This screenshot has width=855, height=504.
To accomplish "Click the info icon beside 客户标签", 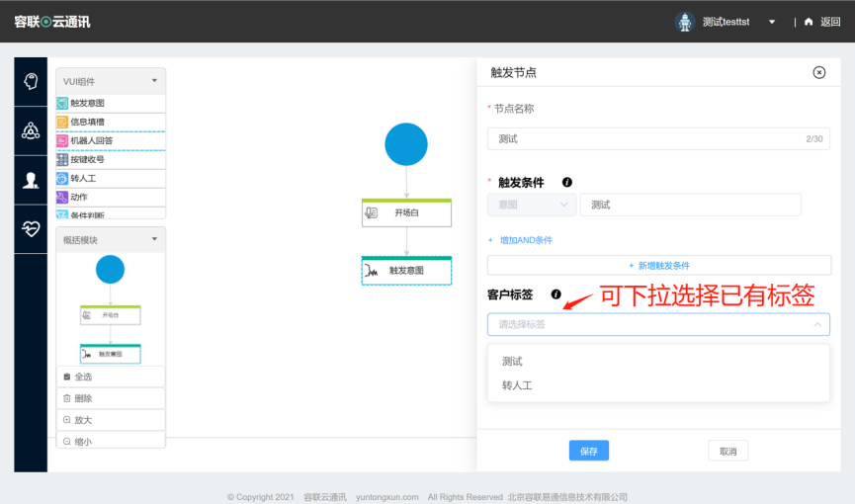I will [556, 294].
